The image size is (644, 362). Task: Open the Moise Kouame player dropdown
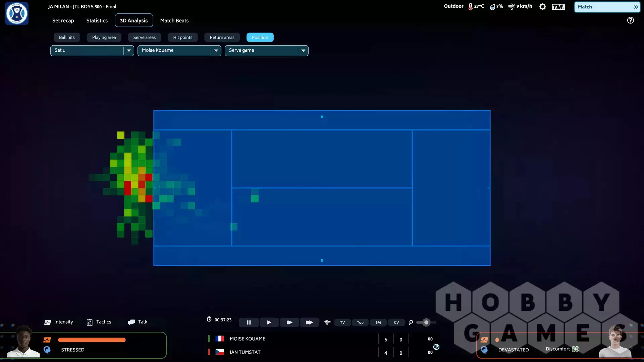click(x=216, y=51)
